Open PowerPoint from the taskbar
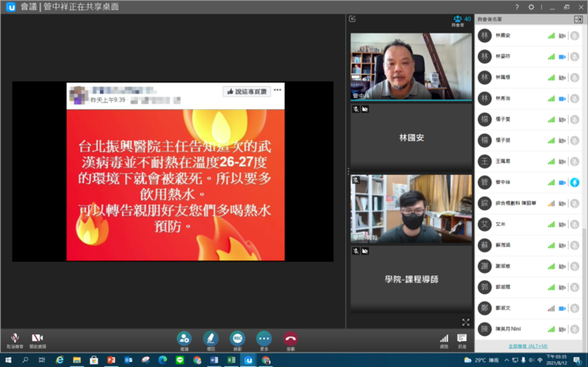Viewport: 588px width, 367px height. (112, 360)
